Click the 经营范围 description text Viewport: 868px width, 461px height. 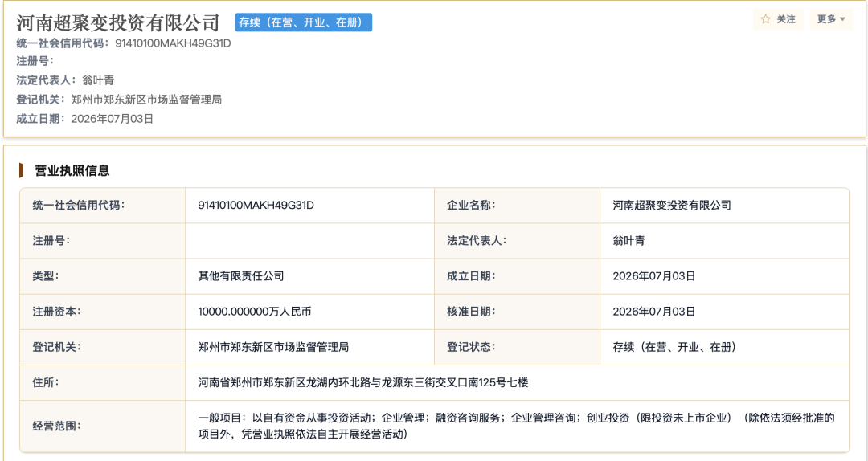coord(516,426)
